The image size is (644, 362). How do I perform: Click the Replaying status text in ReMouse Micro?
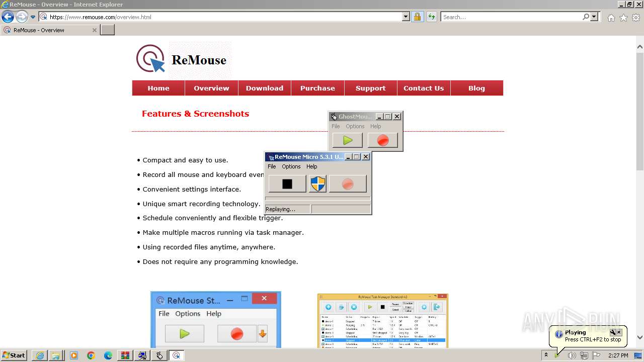[280, 209]
